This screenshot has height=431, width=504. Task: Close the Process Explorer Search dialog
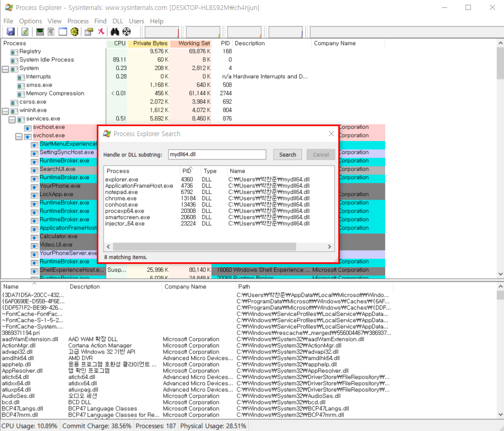(331, 134)
